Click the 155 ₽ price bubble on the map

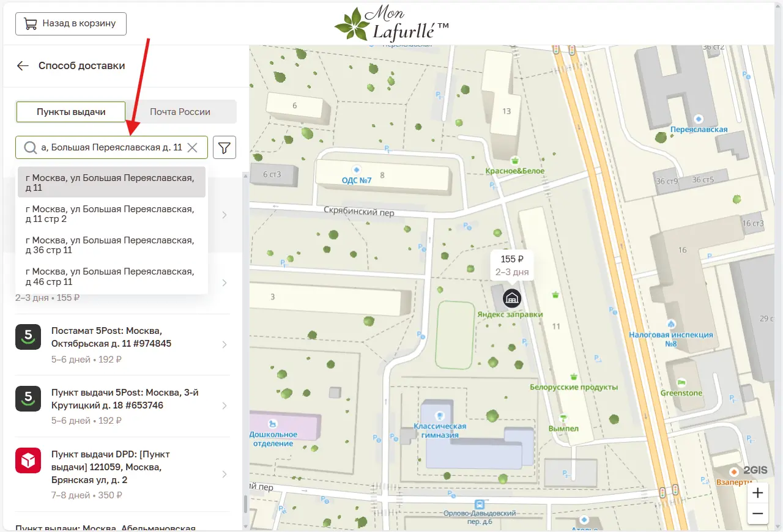512,265
